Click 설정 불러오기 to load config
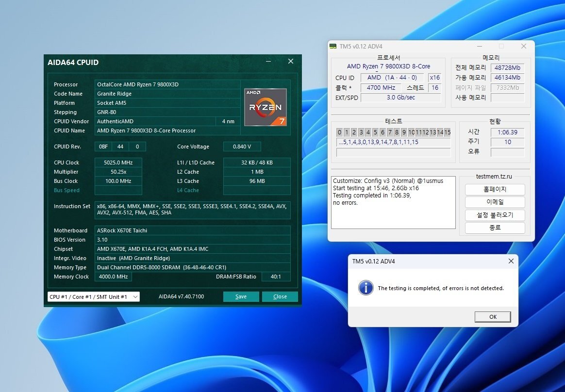The image size is (565, 392). click(495, 215)
